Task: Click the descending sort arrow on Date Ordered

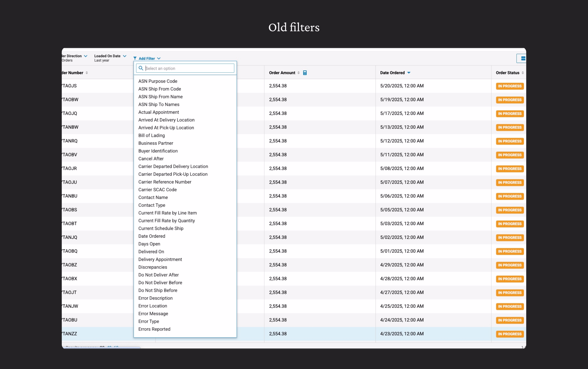Action: coord(409,72)
